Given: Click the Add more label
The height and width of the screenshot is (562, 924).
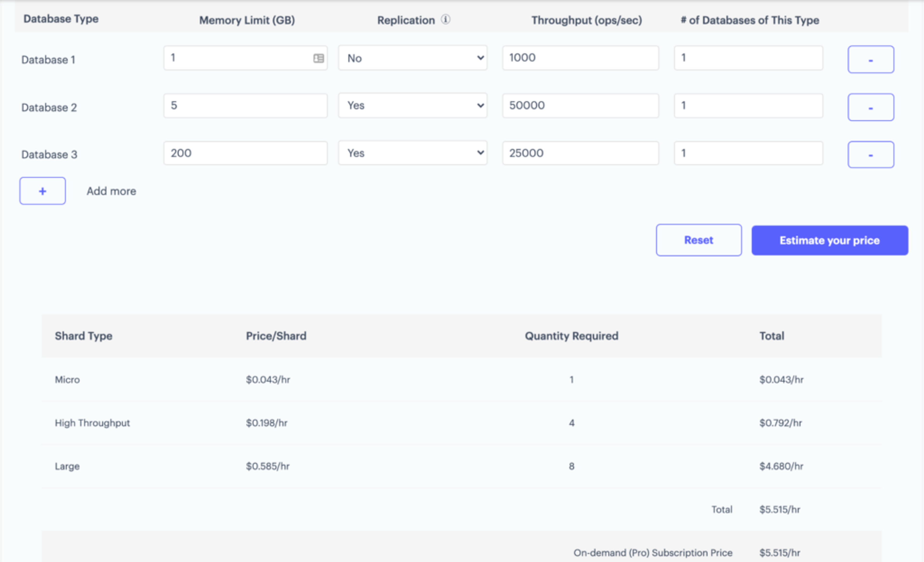Looking at the screenshot, I should (x=111, y=191).
